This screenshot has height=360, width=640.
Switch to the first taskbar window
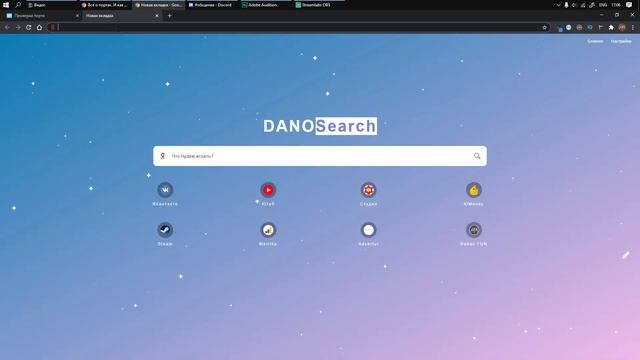coord(51,5)
